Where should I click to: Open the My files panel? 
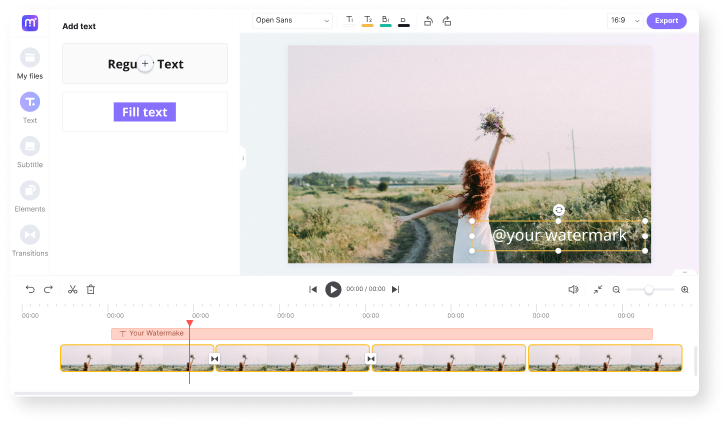coord(30,58)
